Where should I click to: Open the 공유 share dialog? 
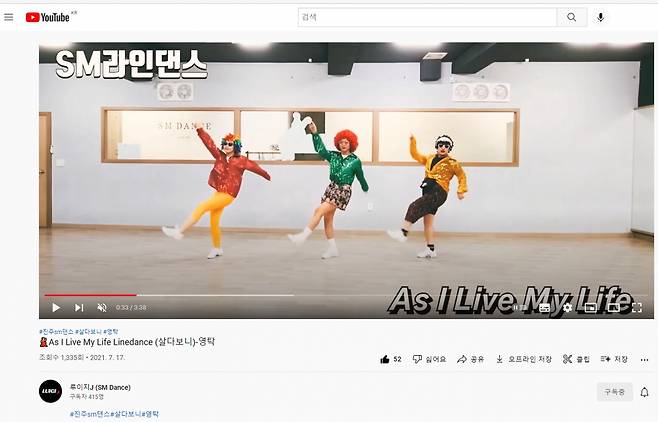[x=470, y=359]
